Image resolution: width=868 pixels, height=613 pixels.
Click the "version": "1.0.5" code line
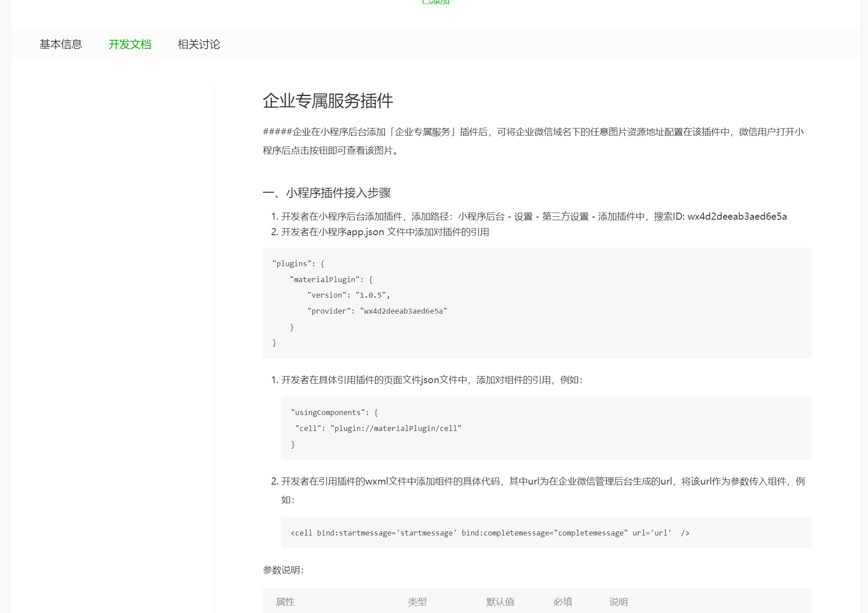(349, 295)
